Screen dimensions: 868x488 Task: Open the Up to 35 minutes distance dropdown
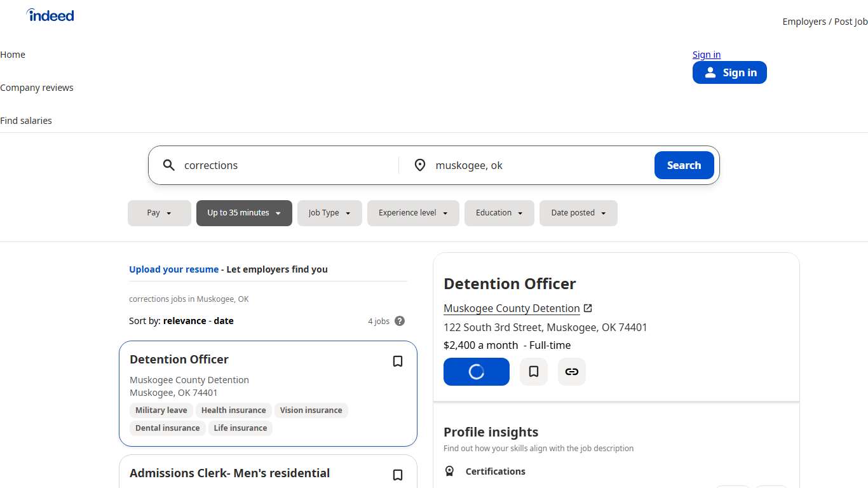point(244,213)
